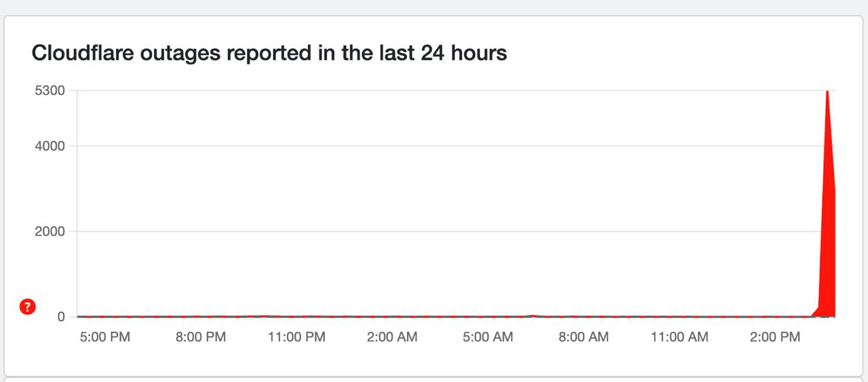Screen dimensions: 868x382
Task: Click the 2000 y-axis label
Action: 50,232
